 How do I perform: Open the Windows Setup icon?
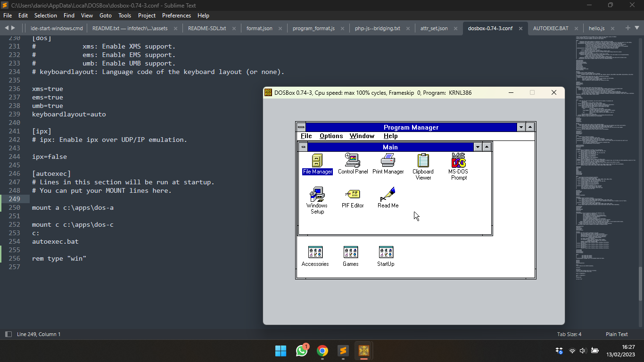[317, 200]
